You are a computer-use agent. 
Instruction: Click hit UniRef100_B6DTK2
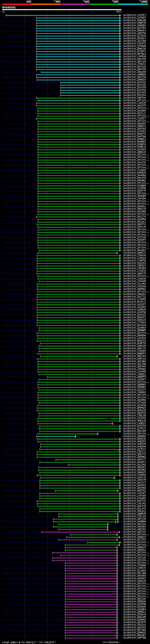[135, 491]
